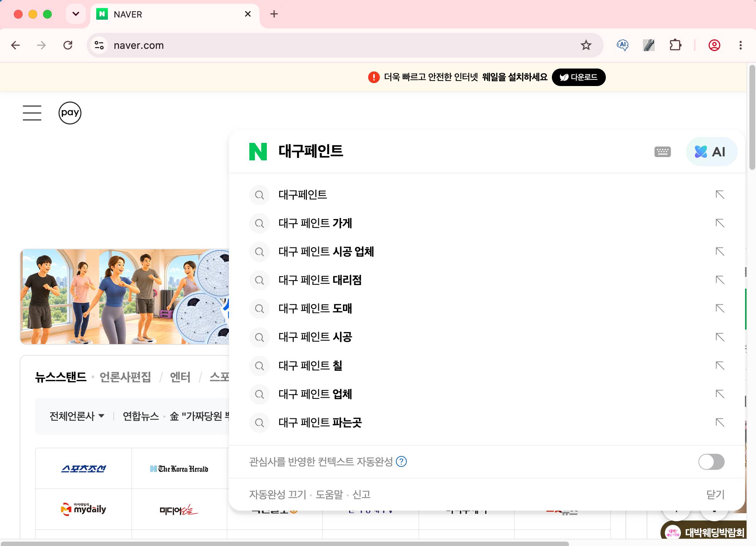The height and width of the screenshot is (546, 756).
Task: Open the Naver hamburger menu
Action: click(x=32, y=113)
